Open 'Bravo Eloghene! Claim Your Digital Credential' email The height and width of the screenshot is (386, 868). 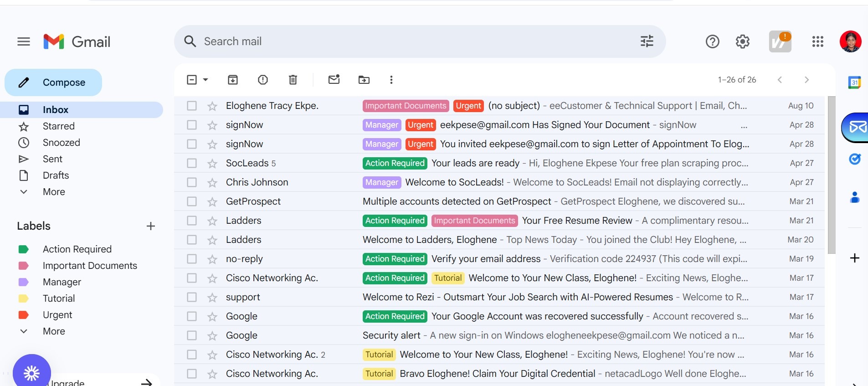tap(499, 374)
